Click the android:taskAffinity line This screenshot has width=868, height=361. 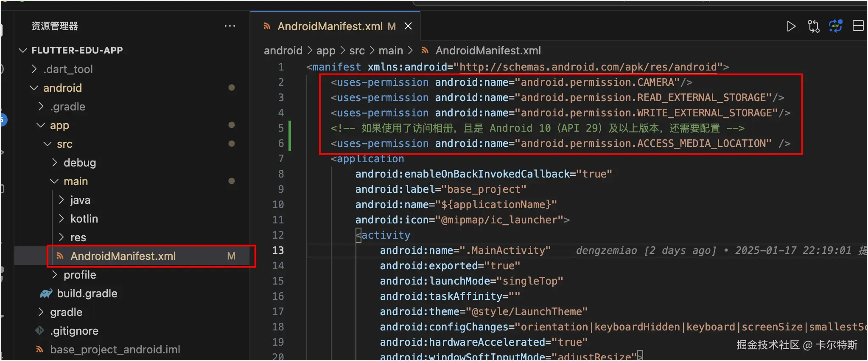(450, 296)
